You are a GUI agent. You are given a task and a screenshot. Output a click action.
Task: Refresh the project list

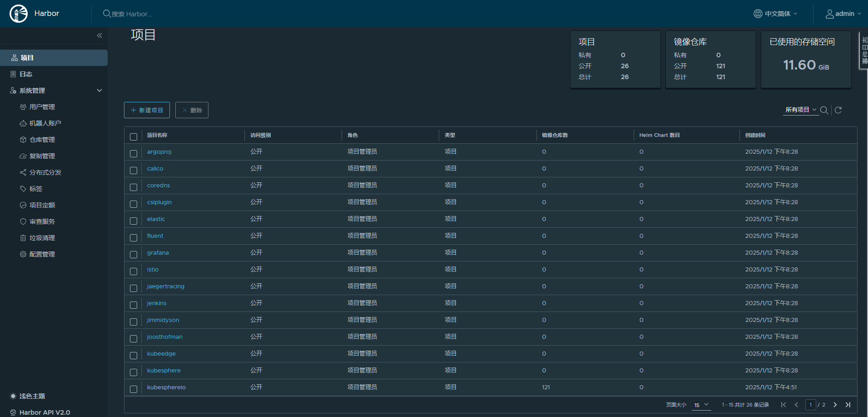(838, 110)
